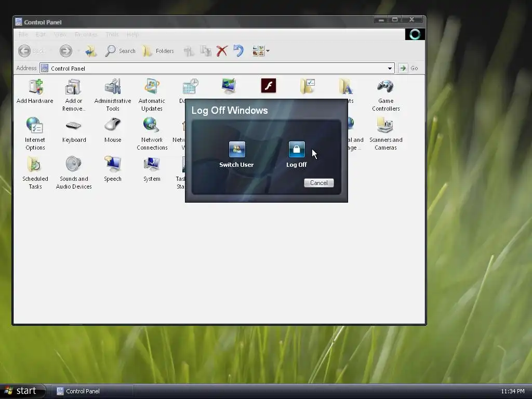Select the Date and Time calendar icon
This screenshot has width=532, height=399.
pyautogui.click(x=190, y=86)
